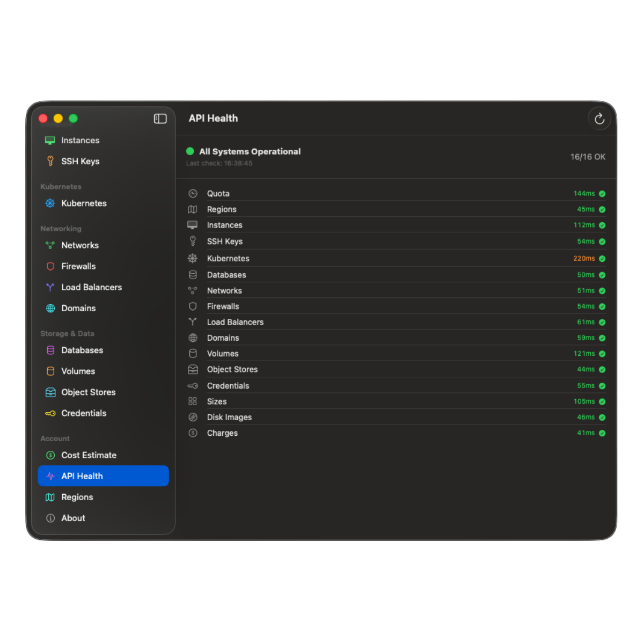Click the 41ms Charges latency value

click(586, 433)
